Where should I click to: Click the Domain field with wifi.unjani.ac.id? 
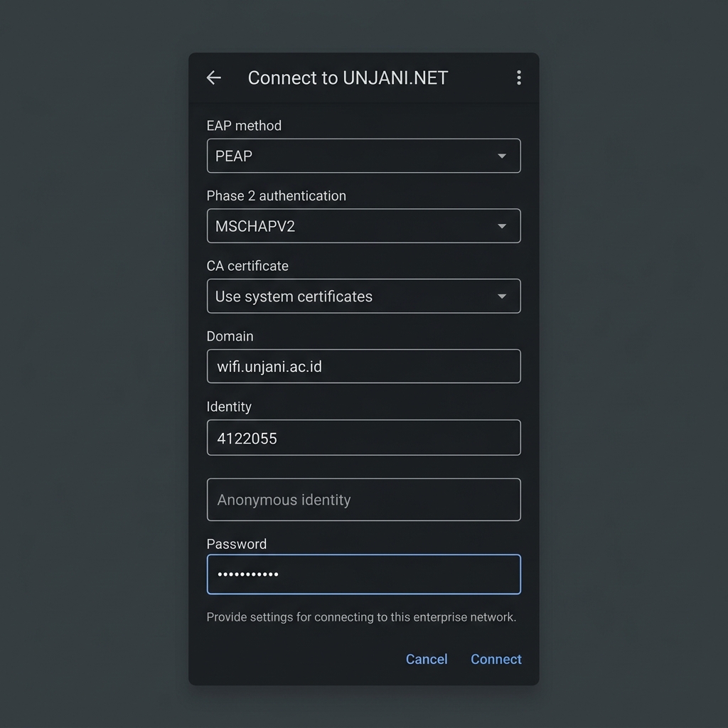pos(363,366)
